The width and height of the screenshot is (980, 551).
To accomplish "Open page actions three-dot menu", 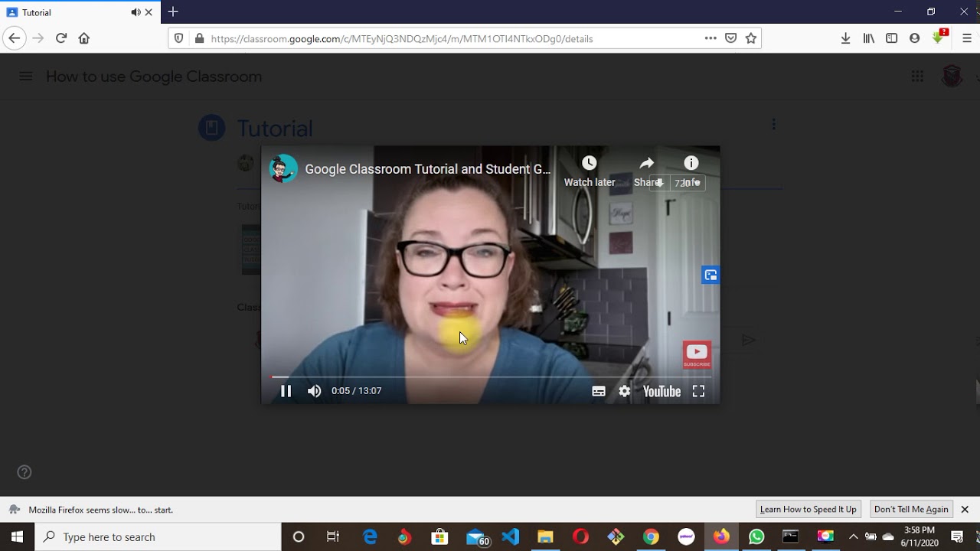I will [710, 38].
